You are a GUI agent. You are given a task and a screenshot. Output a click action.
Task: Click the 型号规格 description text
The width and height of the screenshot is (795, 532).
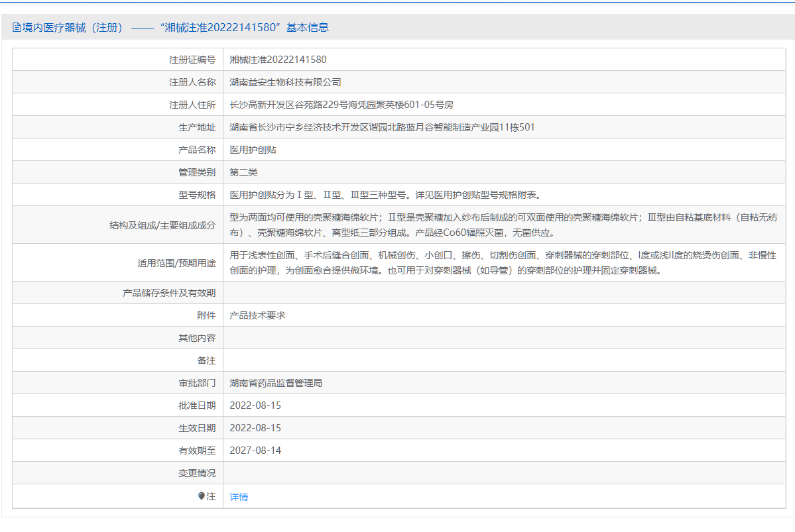point(385,195)
